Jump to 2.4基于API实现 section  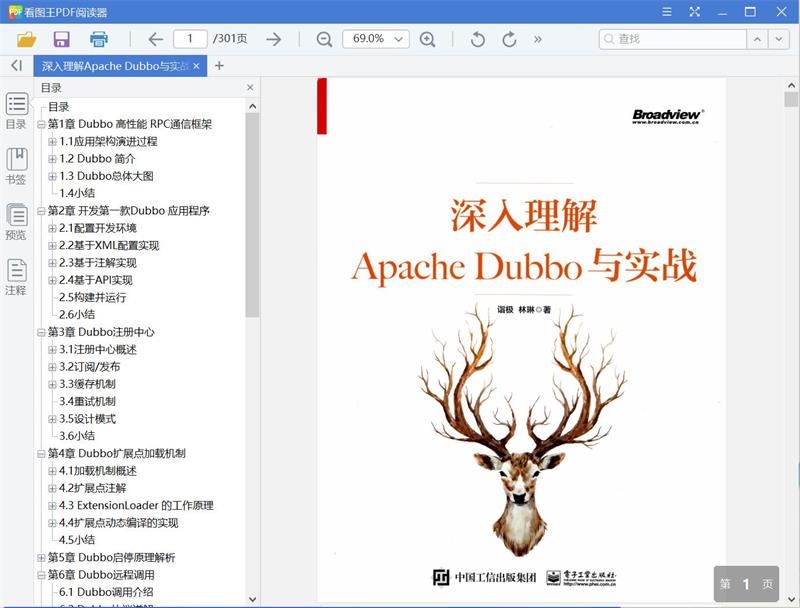[x=96, y=280]
